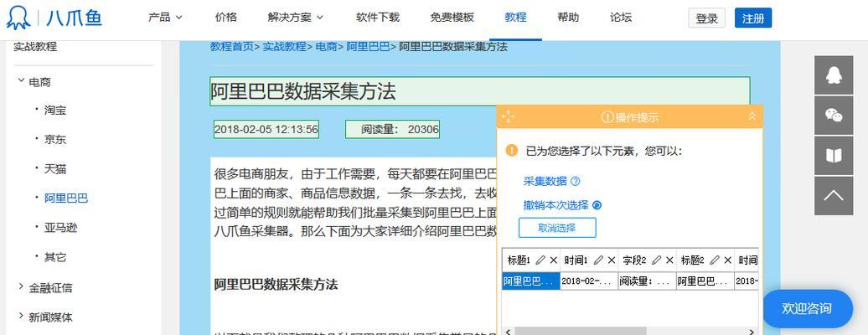Select the 阅读量:... cell under 字段2
868x335 pixels.
647,281
